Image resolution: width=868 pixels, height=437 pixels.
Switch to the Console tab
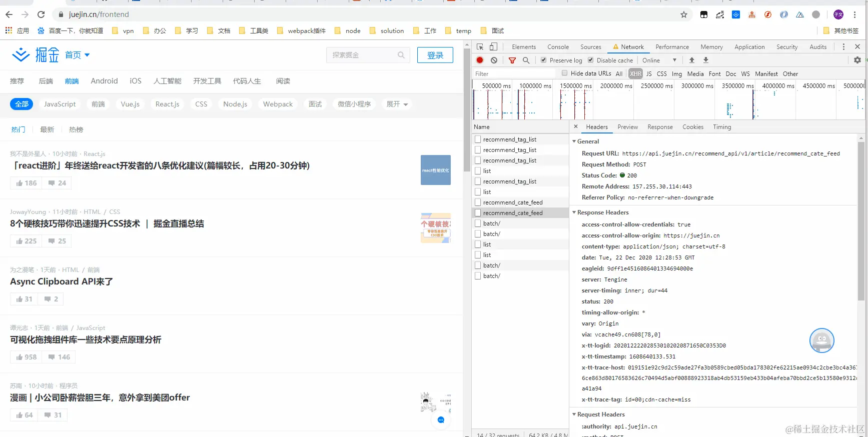pos(558,47)
